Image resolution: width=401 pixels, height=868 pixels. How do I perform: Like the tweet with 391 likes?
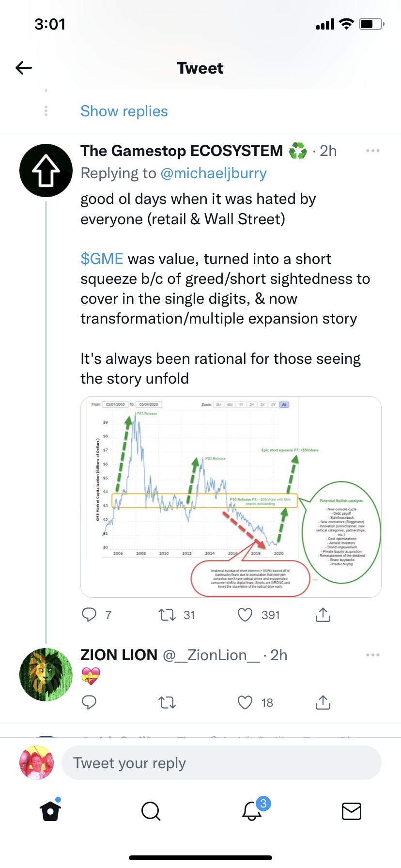pos(245,615)
